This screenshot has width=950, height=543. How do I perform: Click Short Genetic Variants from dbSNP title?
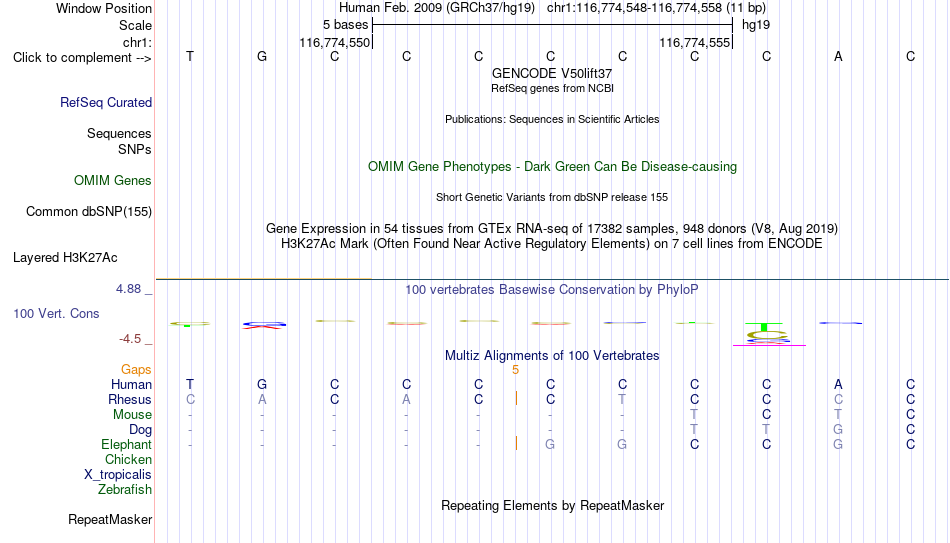pyautogui.click(x=552, y=198)
